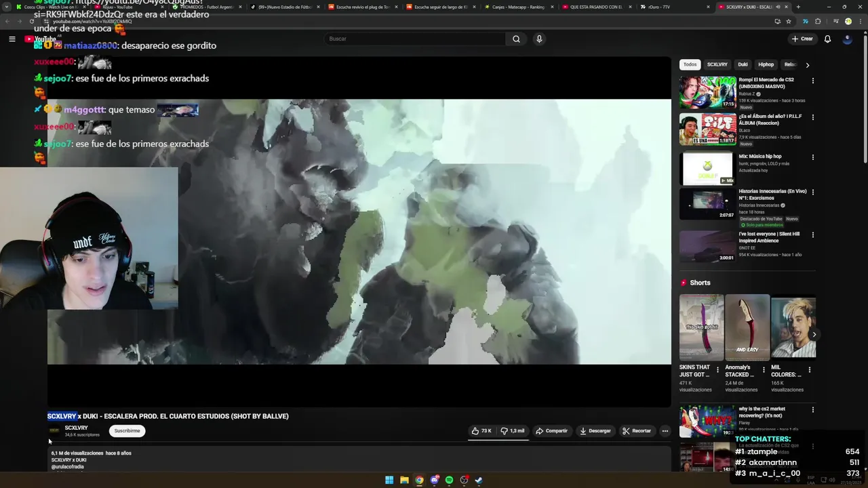
Task: Like the video with 73 K thumbs up
Action: [481, 430]
